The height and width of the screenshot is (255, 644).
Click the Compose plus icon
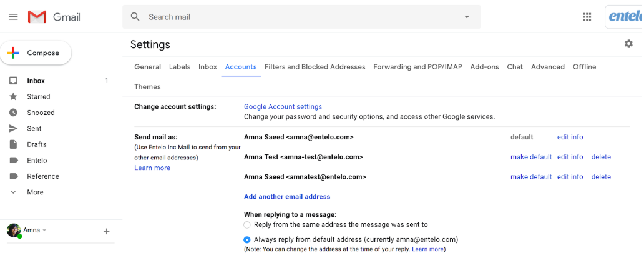[x=13, y=52]
